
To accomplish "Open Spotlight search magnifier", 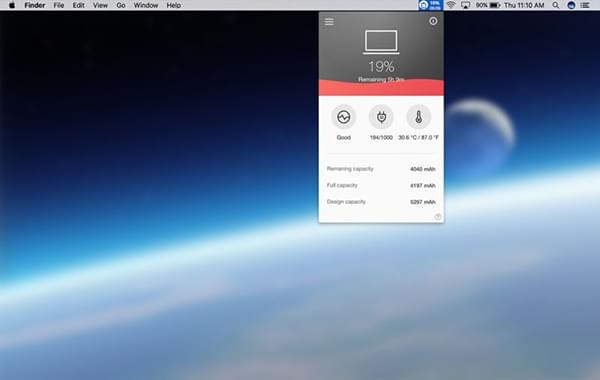I will tap(556, 5).
